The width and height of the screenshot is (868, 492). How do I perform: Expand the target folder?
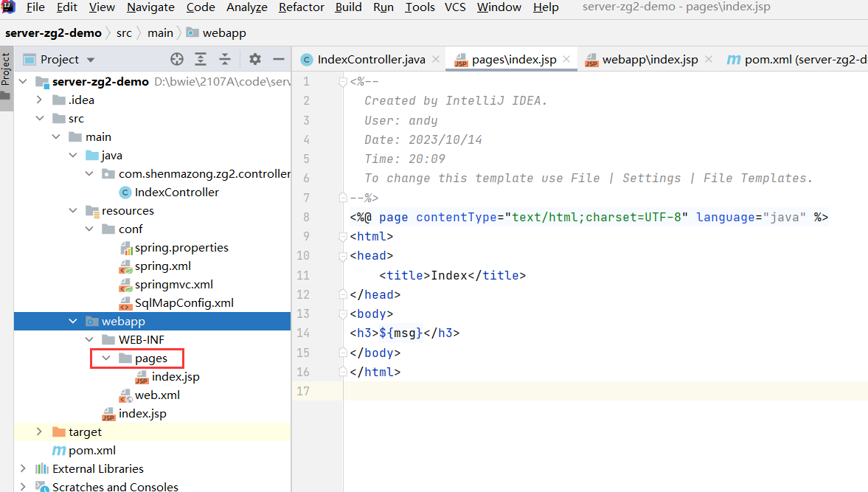[39, 432]
